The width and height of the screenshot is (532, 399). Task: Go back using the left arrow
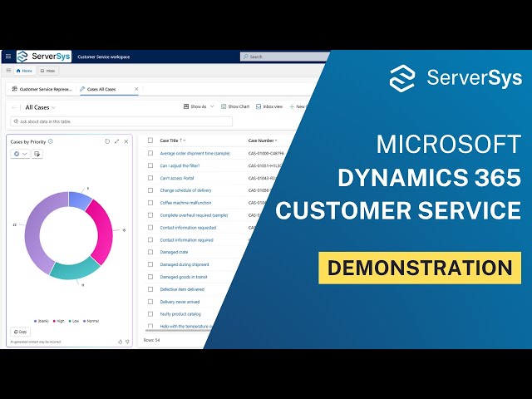(14, 107)
